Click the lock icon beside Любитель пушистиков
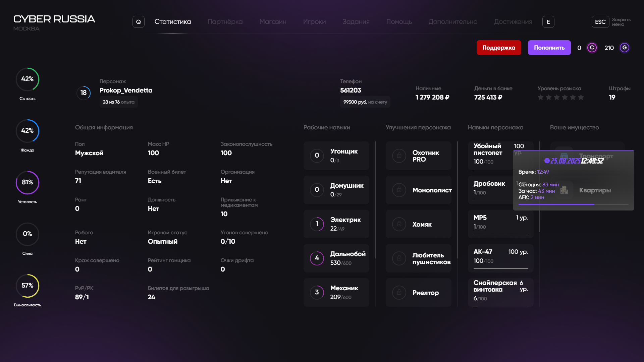 click(x=399, y=258)
